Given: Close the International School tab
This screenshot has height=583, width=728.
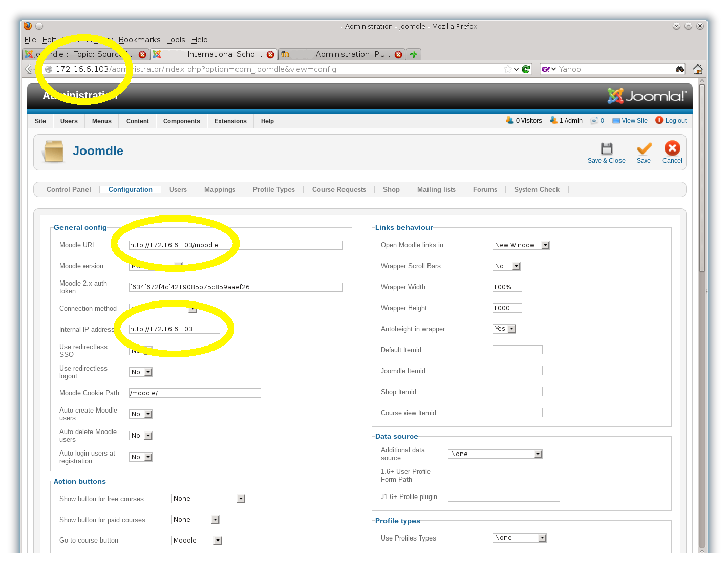Looking at the screenshot, I should point(270,55).
